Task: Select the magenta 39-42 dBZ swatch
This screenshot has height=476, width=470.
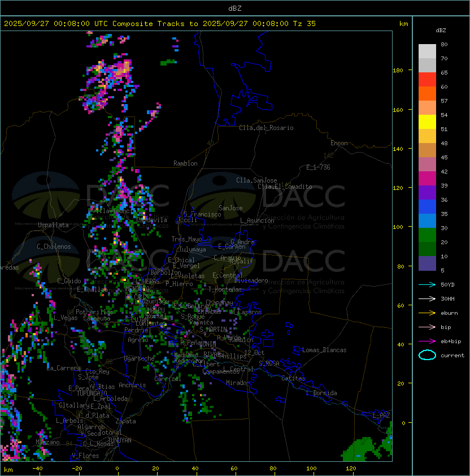Action: tap(427, 178)
